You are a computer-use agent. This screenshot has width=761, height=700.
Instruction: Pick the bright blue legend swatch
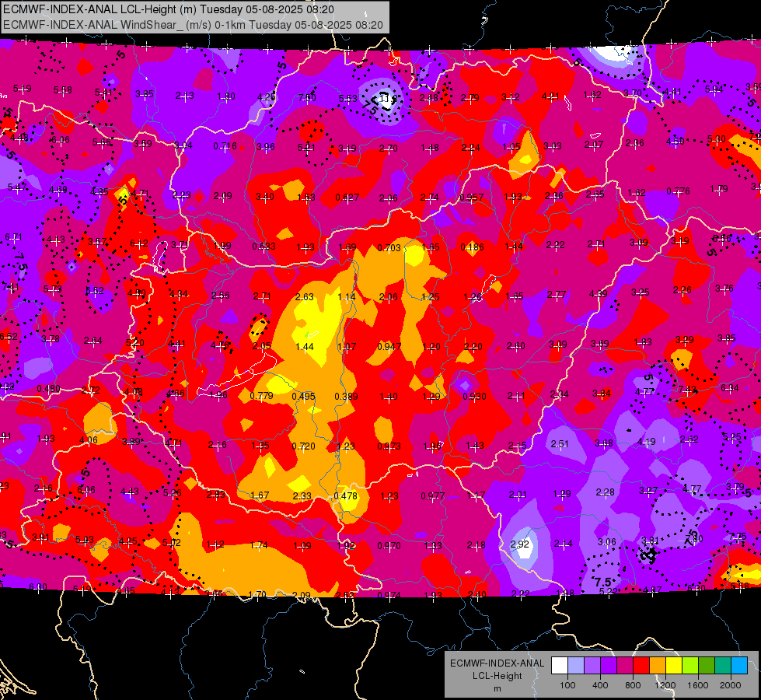coord(739,666)
